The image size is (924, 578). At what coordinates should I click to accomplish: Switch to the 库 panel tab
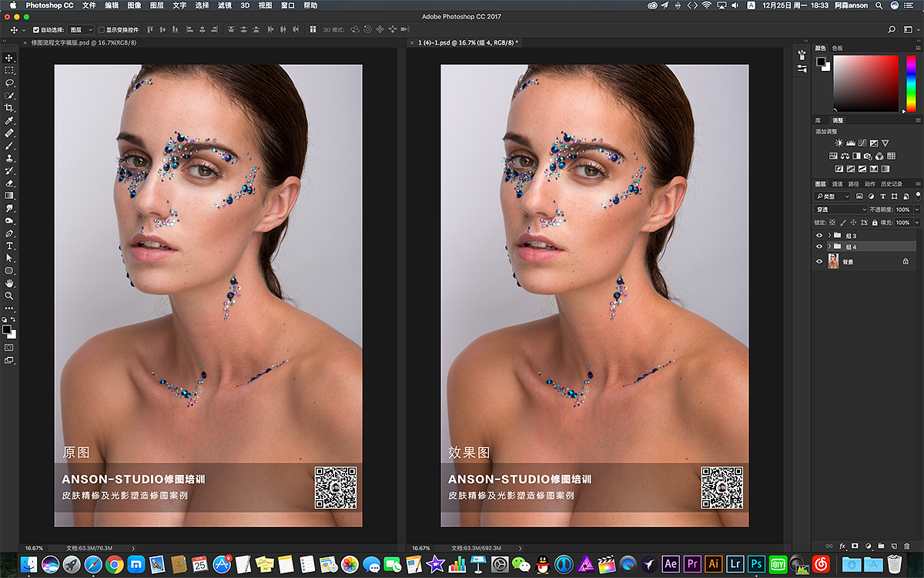point(818,120)
